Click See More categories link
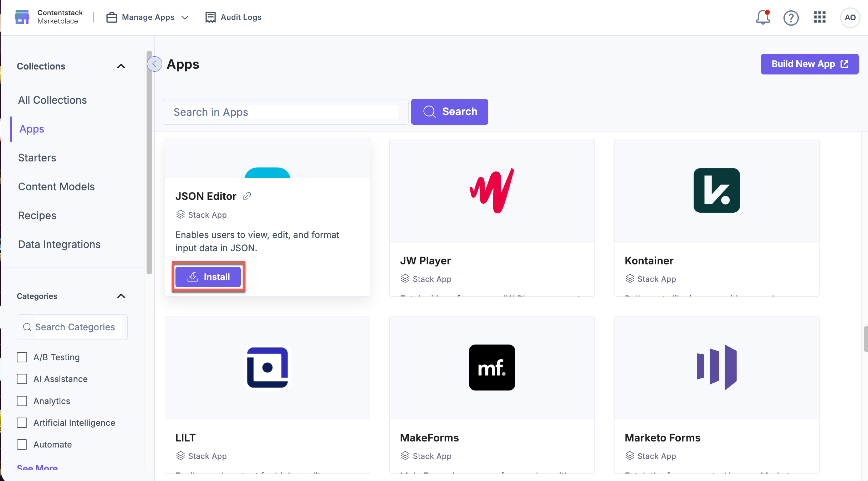 (x=37, y=467)
